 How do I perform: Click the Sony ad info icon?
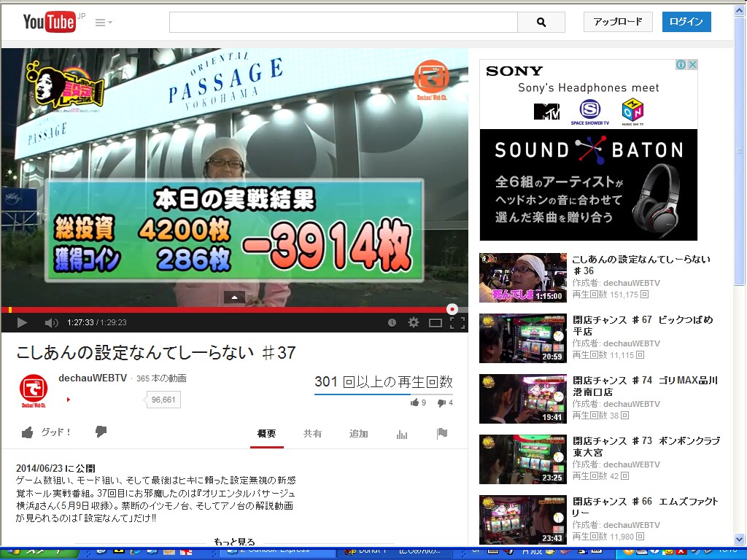[681, 64]
